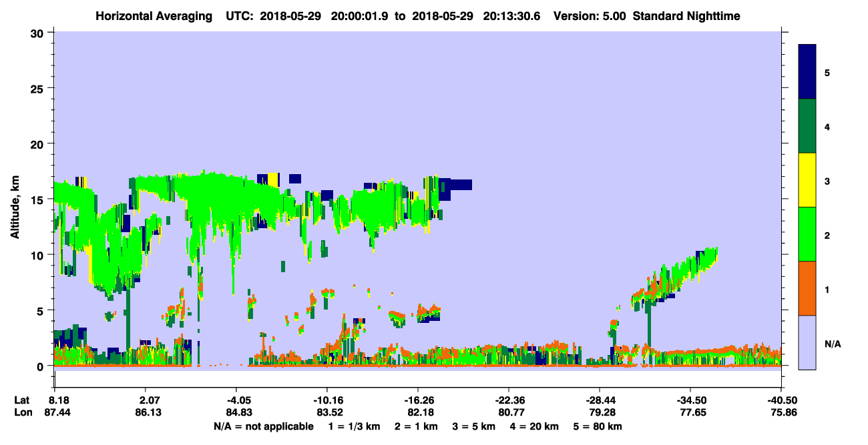Click the colorbar "N/A" label
Screen dimensions: 868x445
[x=832, y=344]
